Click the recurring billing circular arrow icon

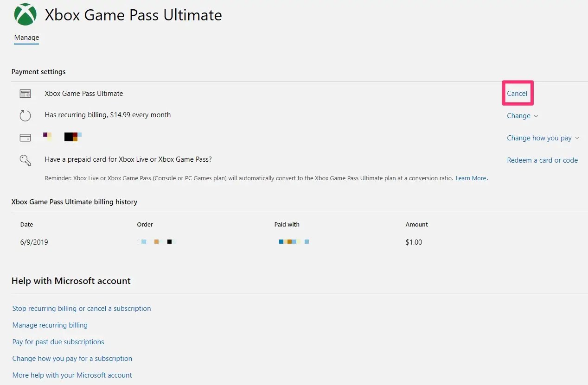tap(25, 115)
